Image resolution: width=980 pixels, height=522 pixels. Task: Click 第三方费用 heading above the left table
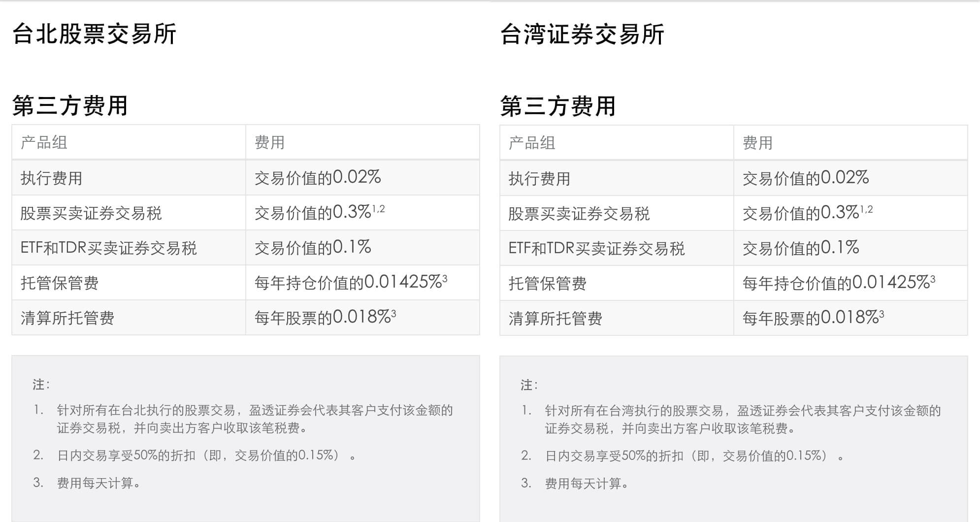coord(70,106)
